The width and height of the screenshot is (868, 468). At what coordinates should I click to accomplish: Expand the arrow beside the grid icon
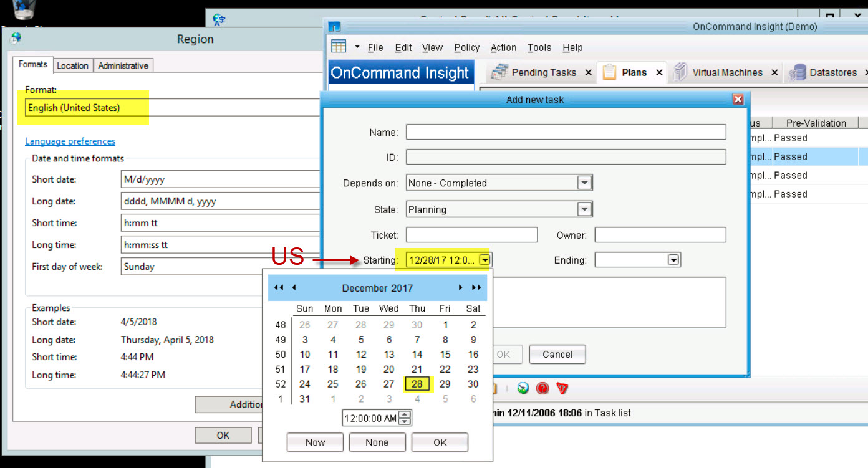357,47
